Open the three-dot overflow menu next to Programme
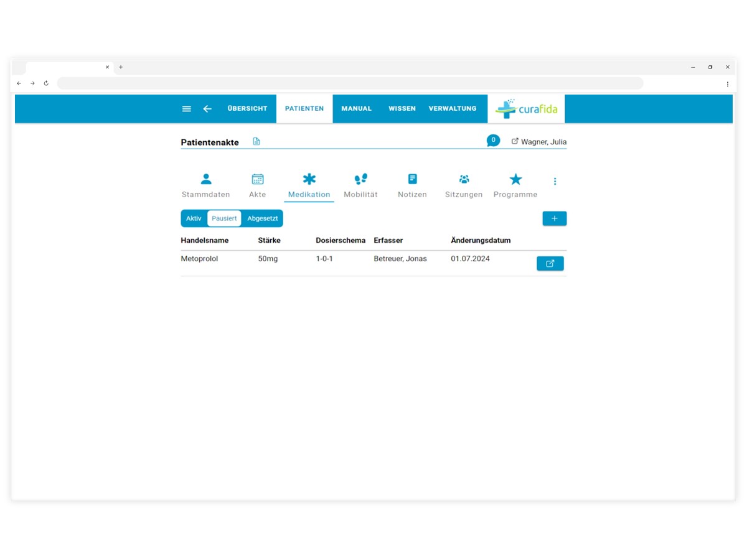Screen dimensions: 747x560 coord(555,182)
